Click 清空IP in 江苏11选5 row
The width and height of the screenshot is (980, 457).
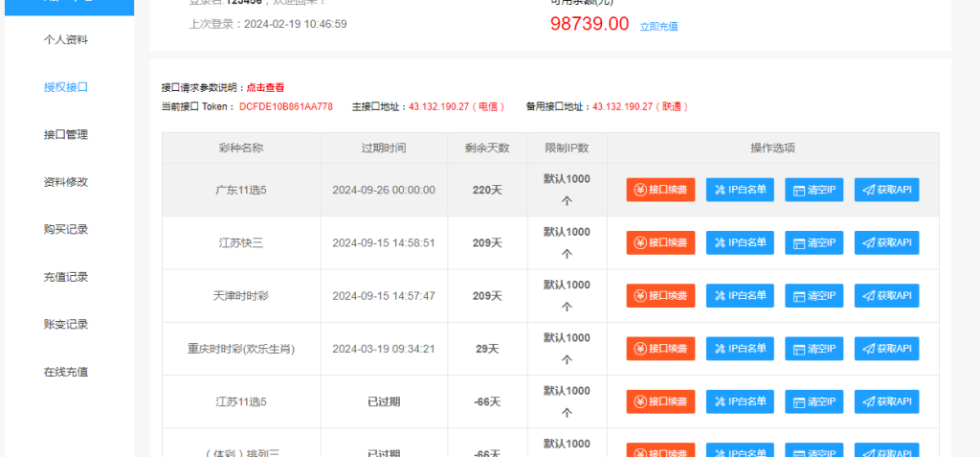(x=813, y=401)
